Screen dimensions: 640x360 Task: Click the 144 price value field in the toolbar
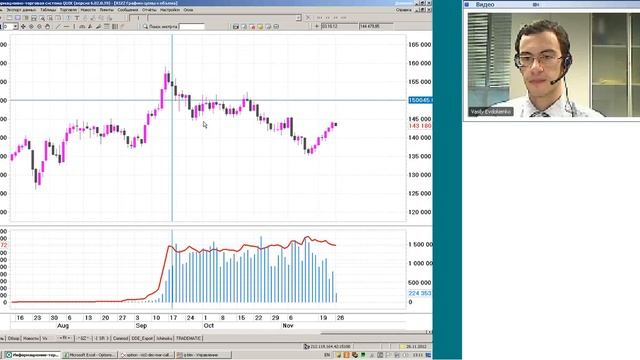coord(376,26)
